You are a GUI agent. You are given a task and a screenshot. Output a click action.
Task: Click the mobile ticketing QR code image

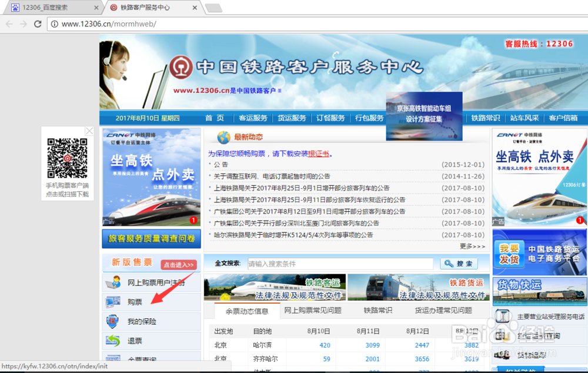(67, 158)
